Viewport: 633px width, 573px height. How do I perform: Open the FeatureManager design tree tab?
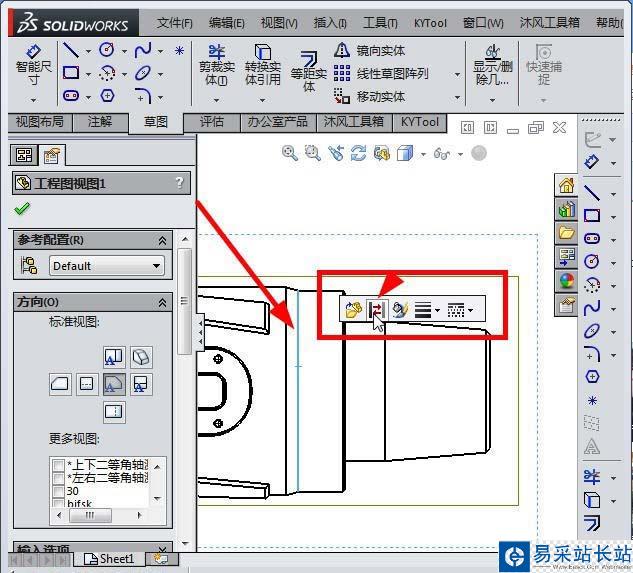point(23,155)
